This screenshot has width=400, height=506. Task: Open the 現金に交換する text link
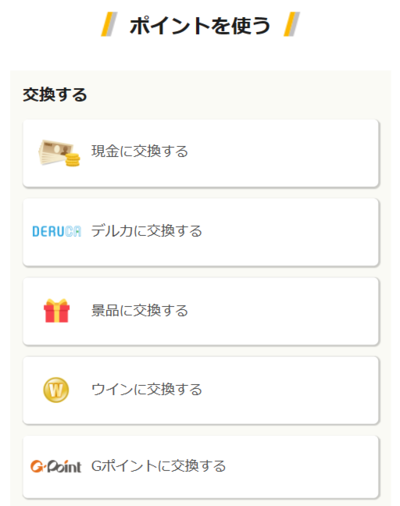(140, 151)
